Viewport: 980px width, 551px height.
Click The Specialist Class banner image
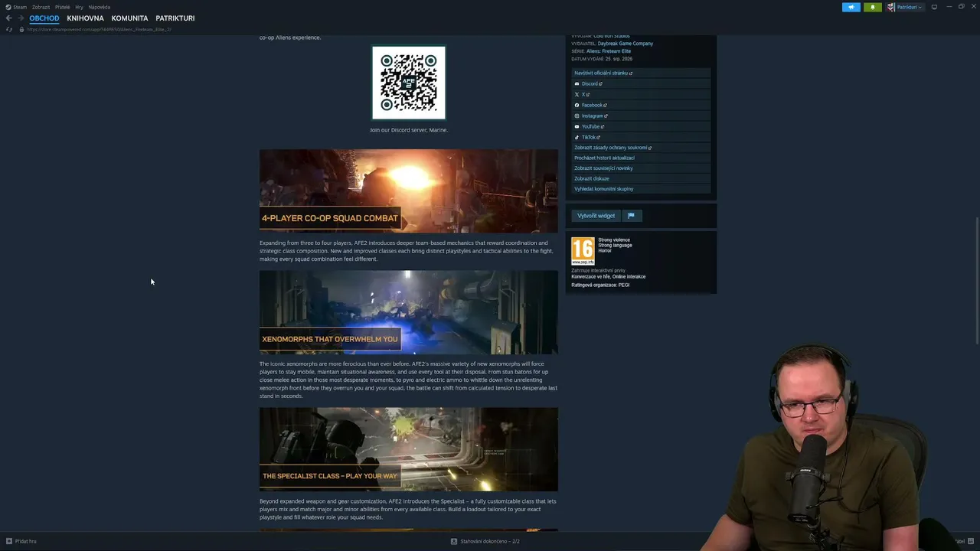click(x=409, y=449)
